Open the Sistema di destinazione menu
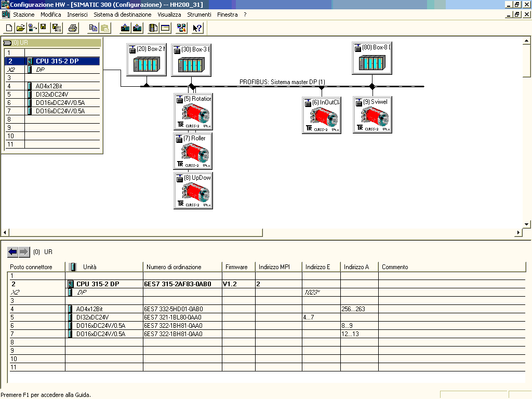This screenshot has width=532, height=399. pyautogui.click(x=123, y=15)
